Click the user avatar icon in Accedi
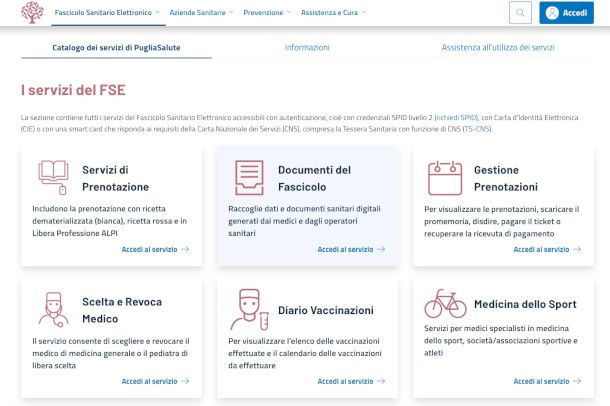The height and width of the screenshot is (406, 610). click(552, 13)
